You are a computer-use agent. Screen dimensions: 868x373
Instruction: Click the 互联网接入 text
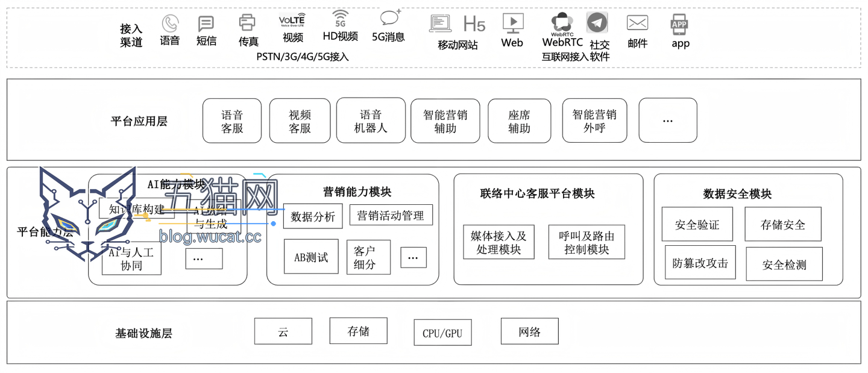point(565,57)
